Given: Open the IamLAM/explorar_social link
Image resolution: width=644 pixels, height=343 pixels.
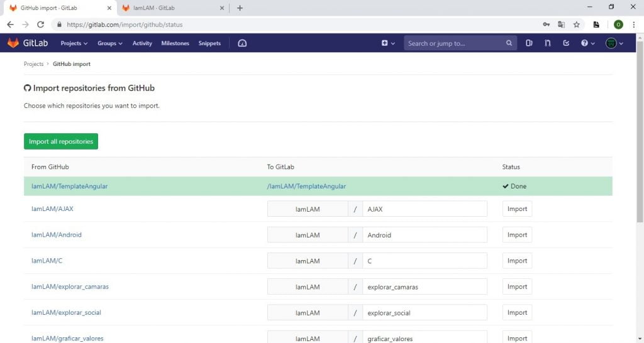Looking at the screenshot, I should point(66,312).
